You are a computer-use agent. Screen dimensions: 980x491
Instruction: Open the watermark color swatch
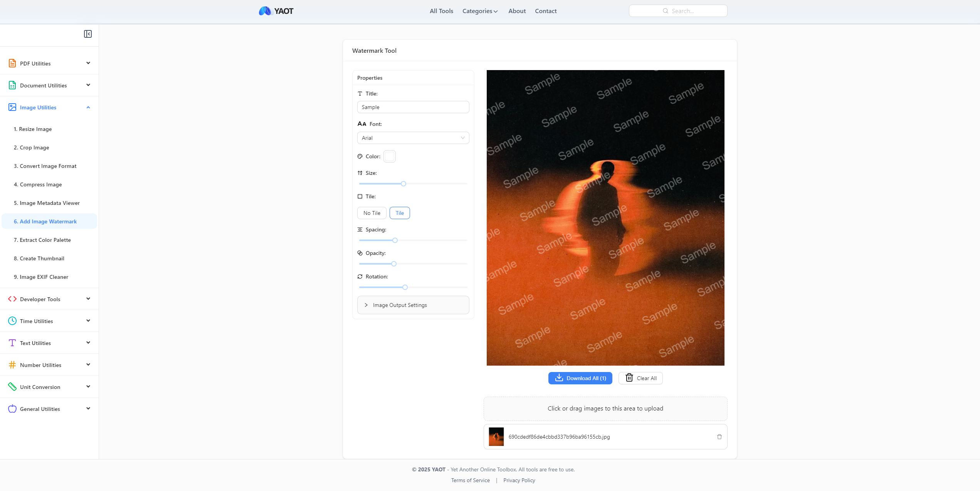tap(390, 156)
